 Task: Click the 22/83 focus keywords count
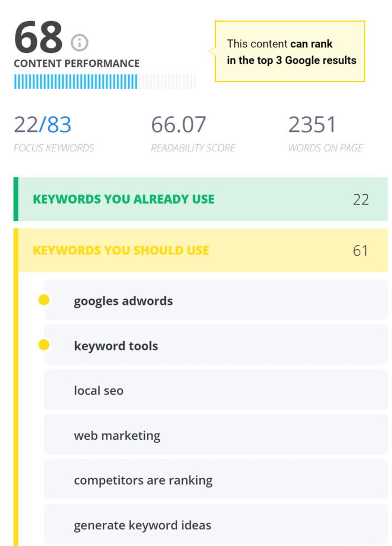point(43,125)
